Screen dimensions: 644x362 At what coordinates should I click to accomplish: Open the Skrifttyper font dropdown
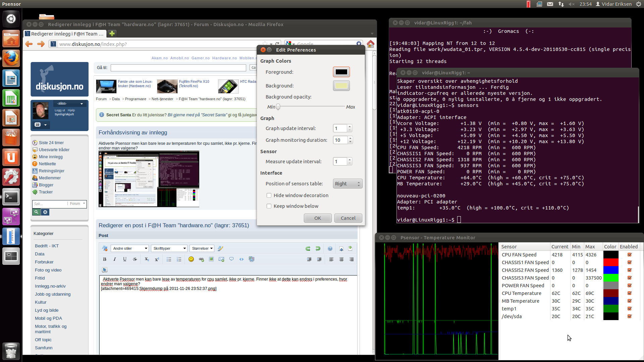click(169, 248)
